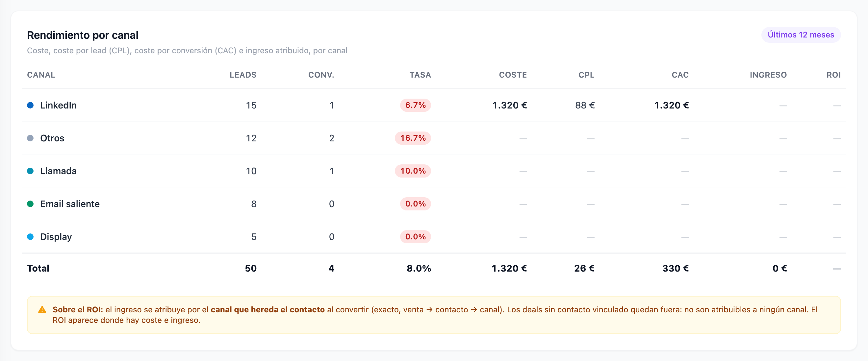Image resolution: width=868 pixels, height=361 pixels.
Task: Click LinkedIn's leads count 15
Action: coord(251,106)
